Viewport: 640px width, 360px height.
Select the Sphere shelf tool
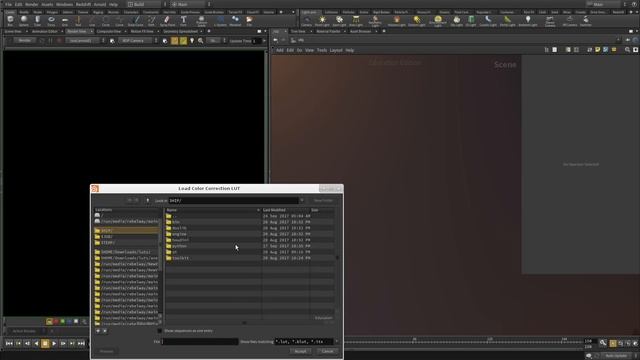(x=24, y=21)
